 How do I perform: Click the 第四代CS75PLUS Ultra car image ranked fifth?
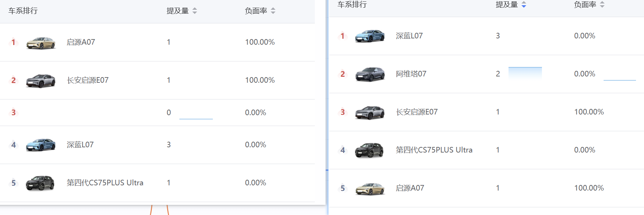pyautogui.click(x=41, y=183)
